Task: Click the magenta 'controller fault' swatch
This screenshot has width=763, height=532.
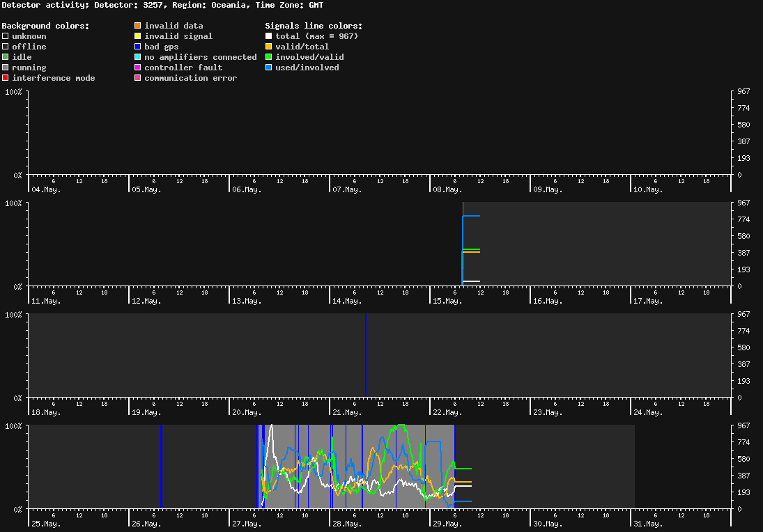Action: [x=138, y=67]
